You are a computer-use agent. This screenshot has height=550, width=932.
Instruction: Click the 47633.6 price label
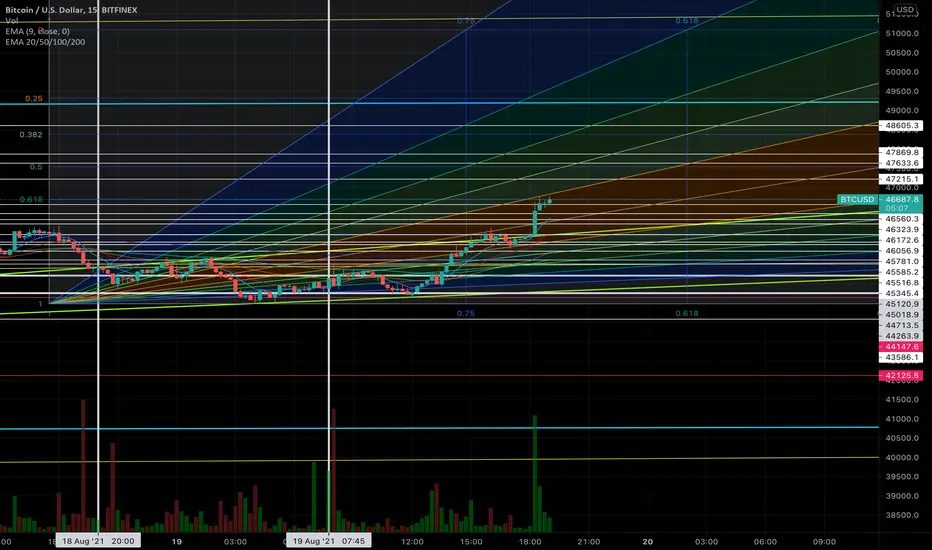tap(901, 163)
